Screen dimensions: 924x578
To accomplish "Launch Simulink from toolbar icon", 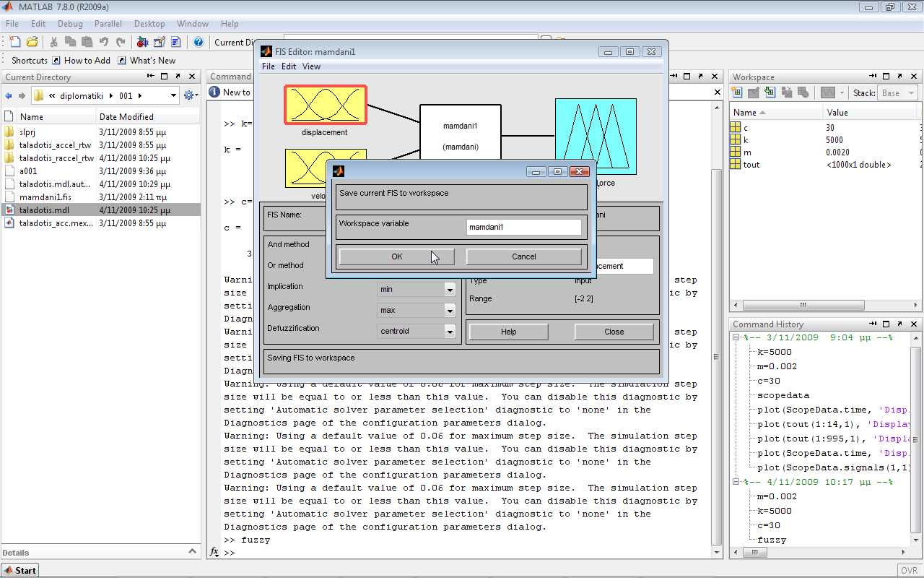I will (x=142, y=43).
